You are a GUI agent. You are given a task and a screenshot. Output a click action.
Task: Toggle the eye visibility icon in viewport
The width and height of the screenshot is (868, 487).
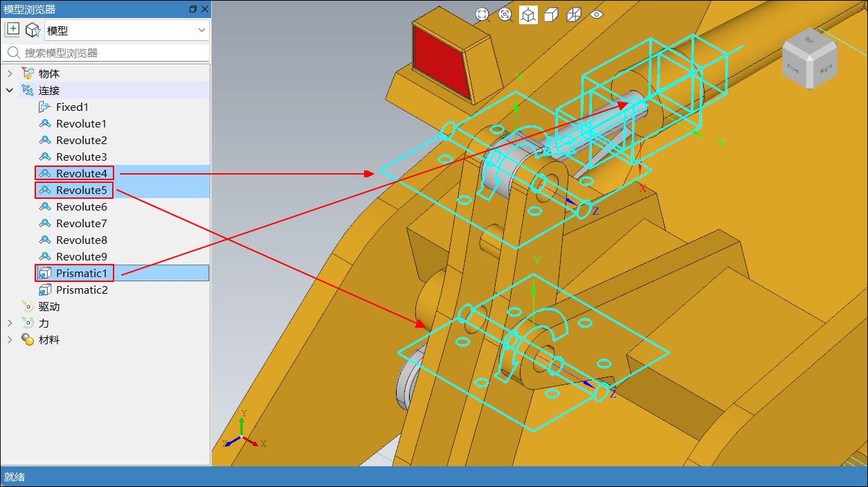point(597,15)
